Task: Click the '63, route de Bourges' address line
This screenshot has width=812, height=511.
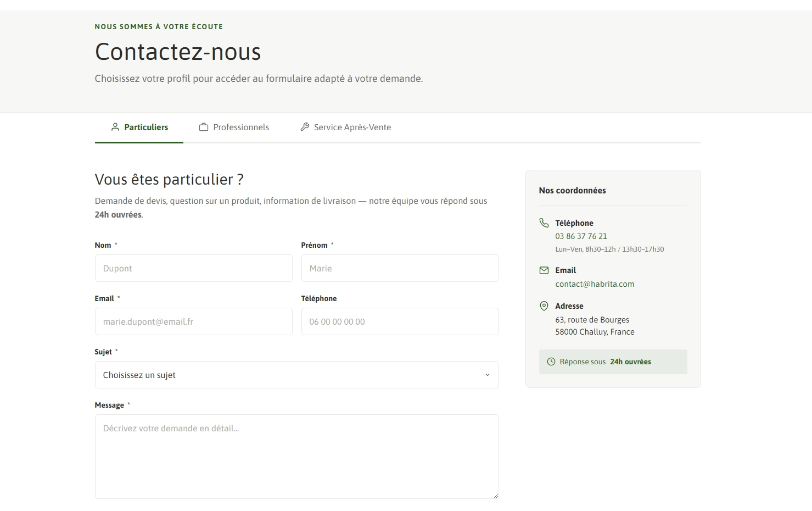Action: point(592,320)
